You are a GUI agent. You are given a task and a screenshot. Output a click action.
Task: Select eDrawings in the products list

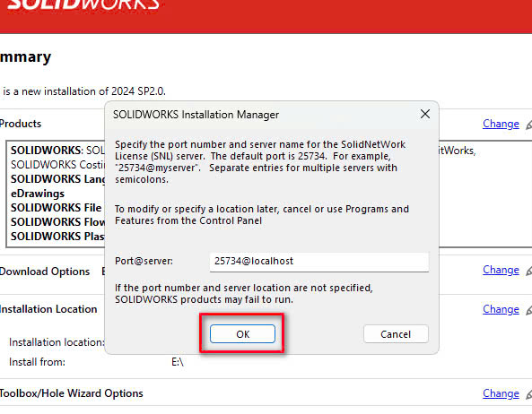coord(38,194)
